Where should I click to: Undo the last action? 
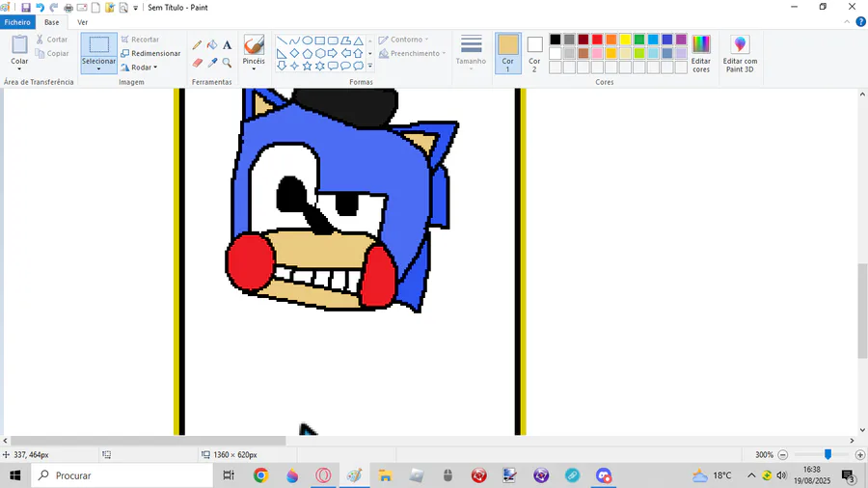pos(40,8)
